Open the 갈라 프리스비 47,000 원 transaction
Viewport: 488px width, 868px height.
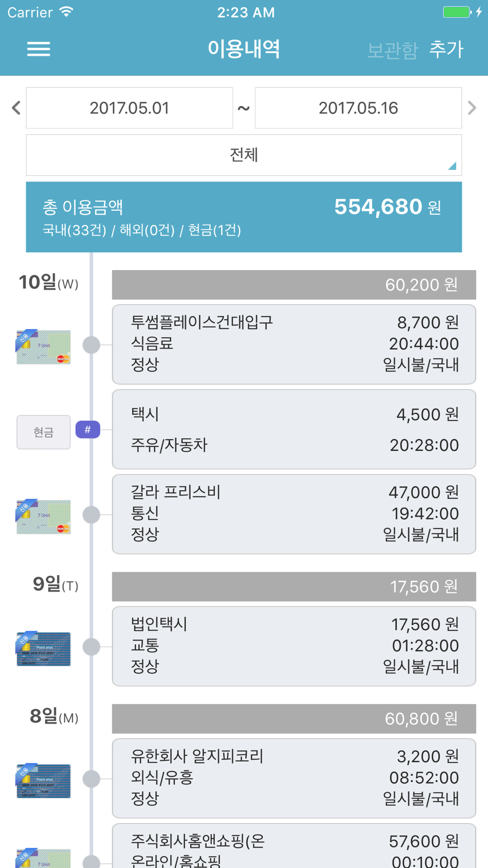(294, 514)
